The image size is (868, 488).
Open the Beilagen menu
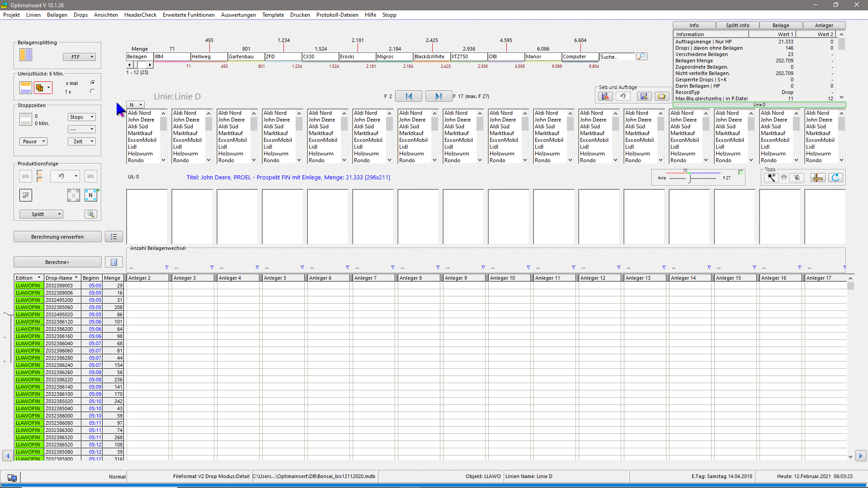click(x=57, y=15)
